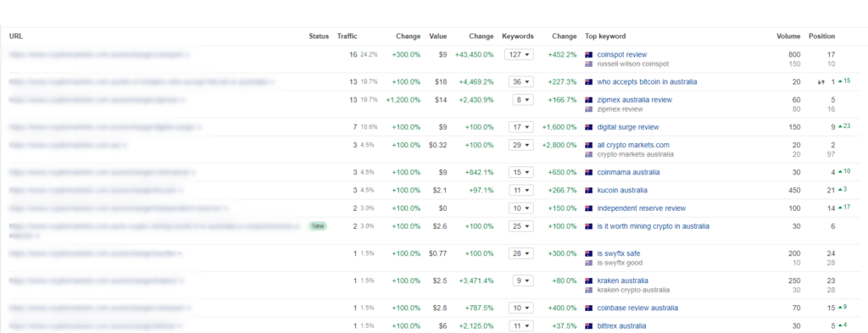Open the zipmex australia review link
868x333 pixels.
click(635, 100)
